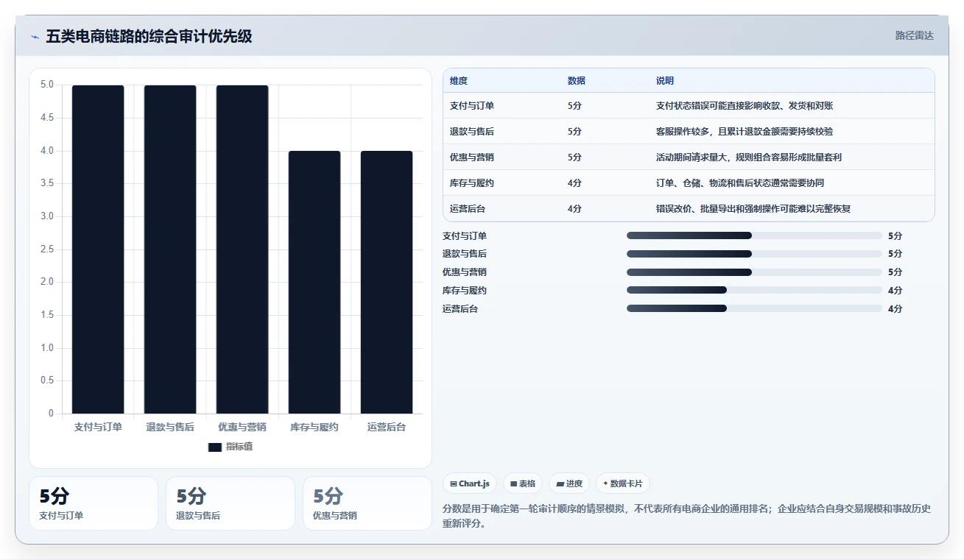Select the 支付与订单 bar in the chart
The height and width of the screenshot is (560, 964).
pos(98,249)
